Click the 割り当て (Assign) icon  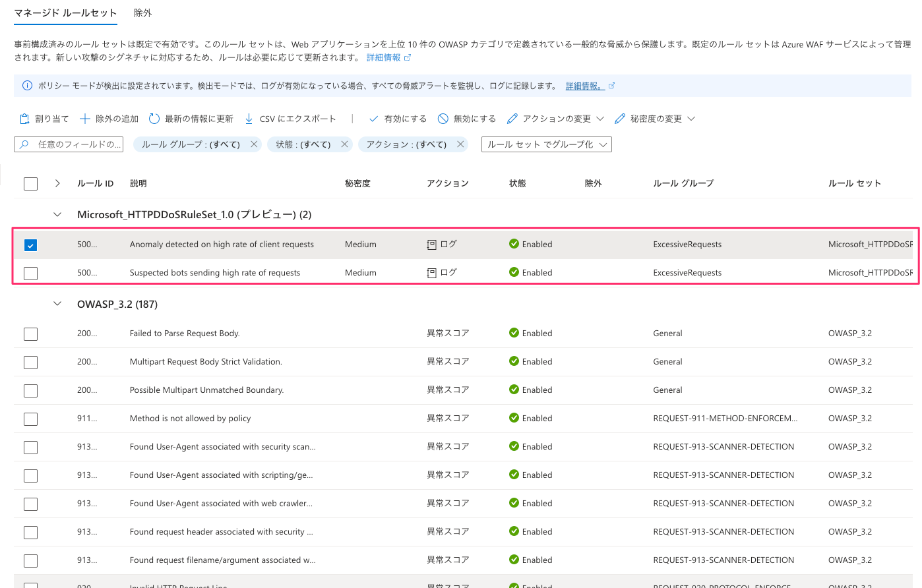pos(23,118)
